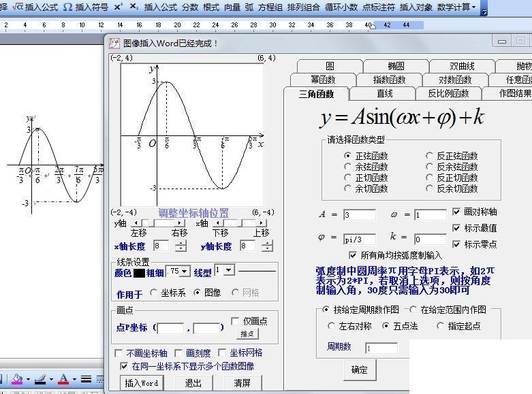Expand the line color dropdown arrow
532x394 pixels.
pyautogui.click(x=51, y=379)
